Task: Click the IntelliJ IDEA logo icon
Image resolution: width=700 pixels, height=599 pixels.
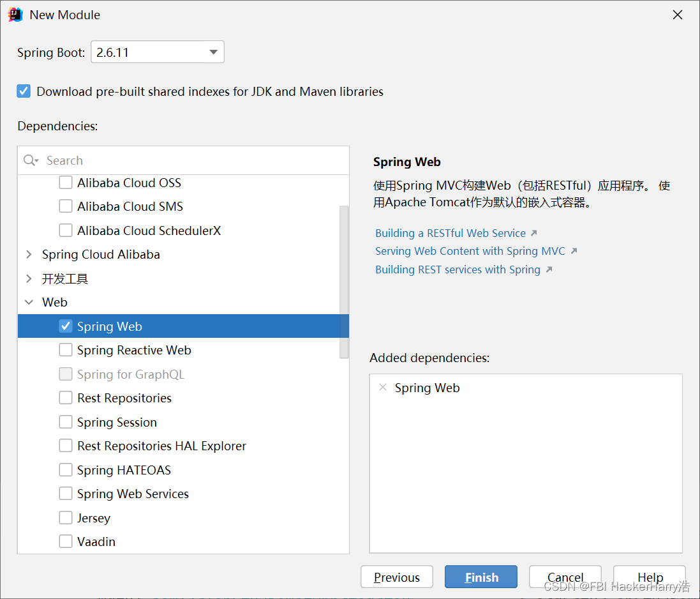Action: click(15, 15)
